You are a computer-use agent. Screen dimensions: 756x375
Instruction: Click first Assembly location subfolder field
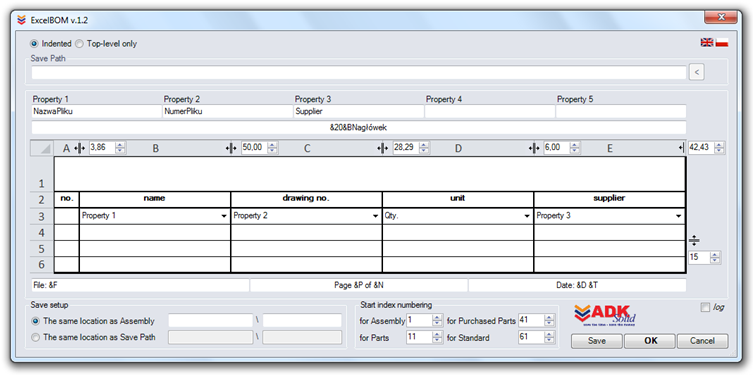tap(210, 321)
